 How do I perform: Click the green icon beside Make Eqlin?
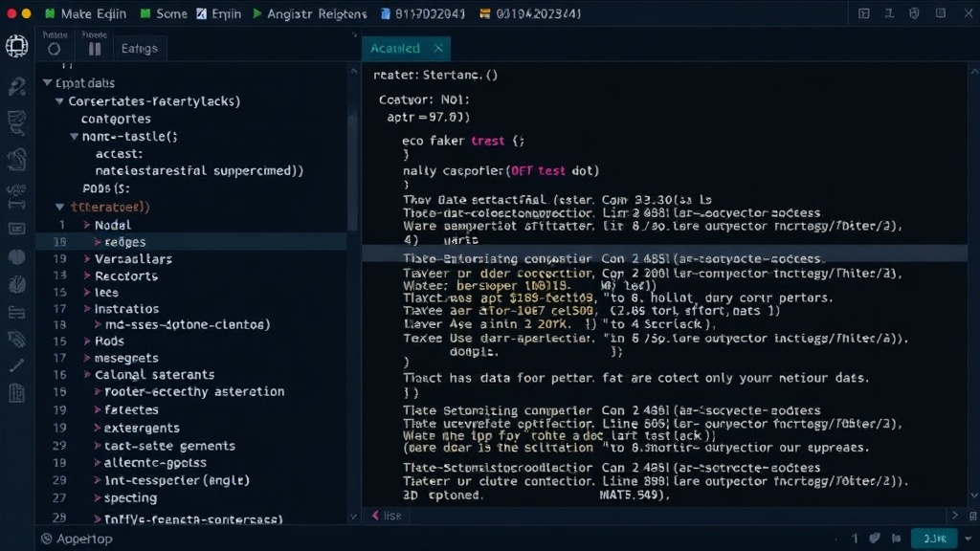pos(50,13)
